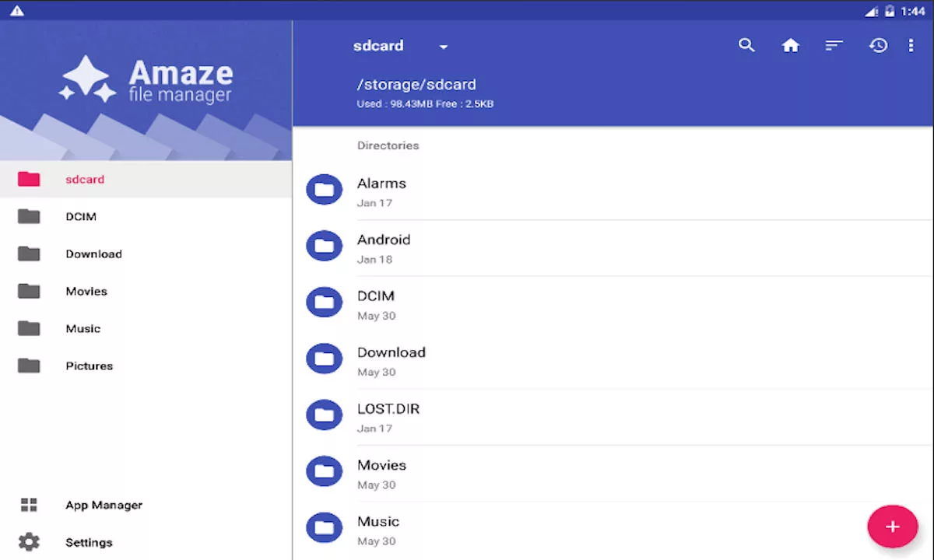This screenshot has height=560, width=934.
Task: Go to home directory icon
Action: point(791,46)
